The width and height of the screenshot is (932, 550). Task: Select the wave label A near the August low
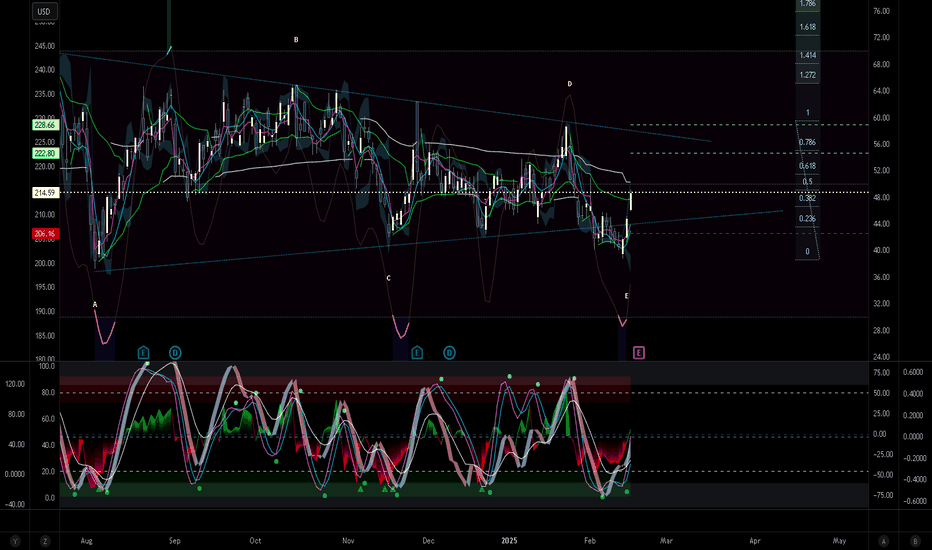click(x=95, y=304)
